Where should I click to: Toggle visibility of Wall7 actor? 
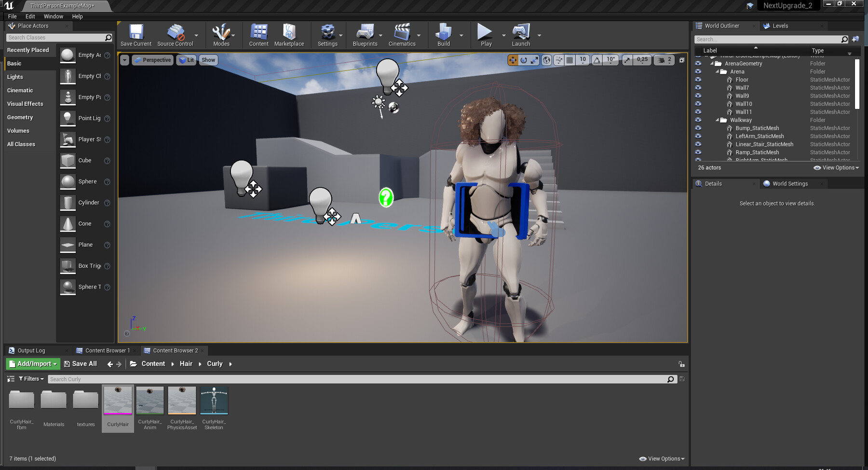(698, 88)
